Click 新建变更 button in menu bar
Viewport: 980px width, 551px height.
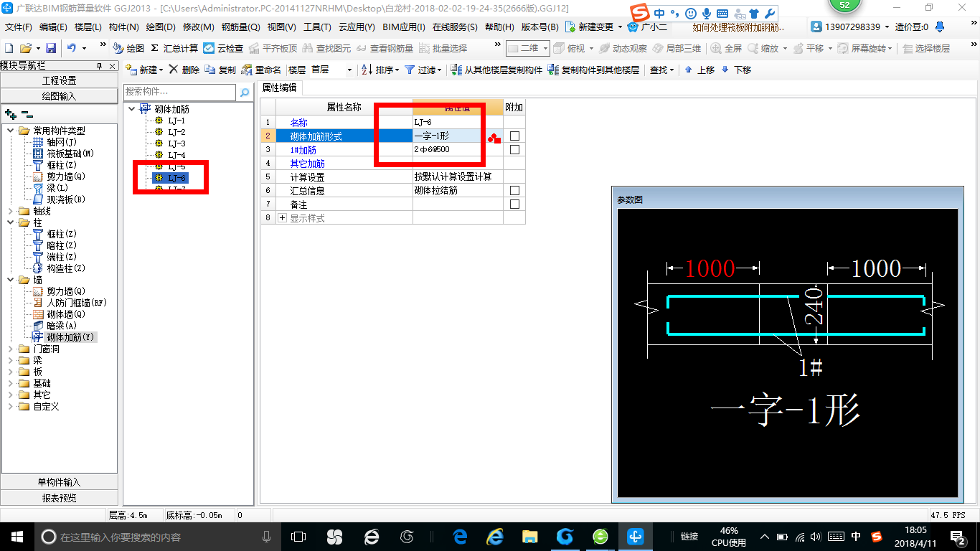coord(593,27)
